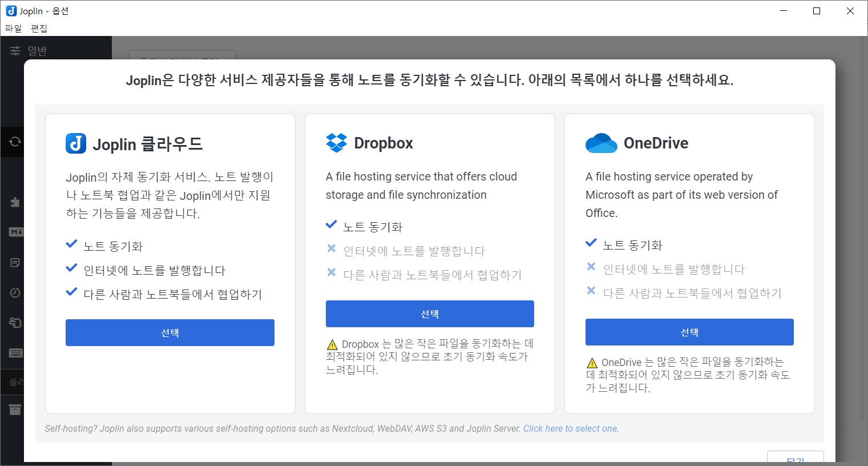This screenshot has height=466, width=868.
Task: Open the Markdown settings icon in sidebar
Action: pos(15,232)
